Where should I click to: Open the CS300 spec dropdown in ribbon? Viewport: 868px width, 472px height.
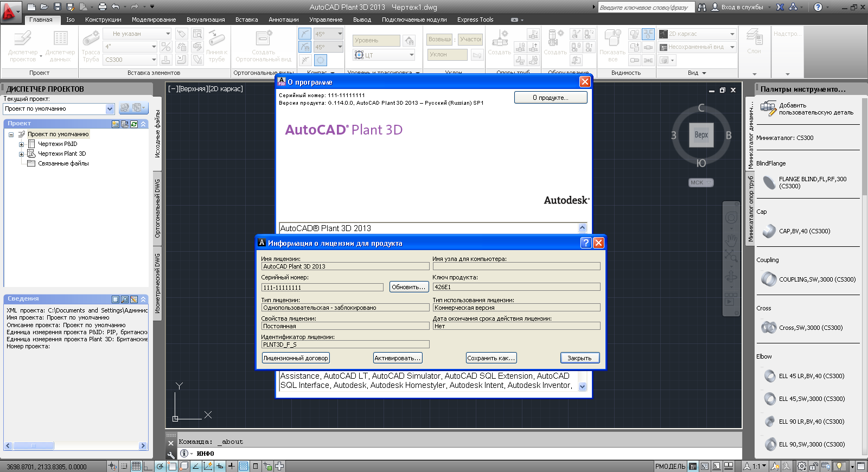click(x=130, y=60)
